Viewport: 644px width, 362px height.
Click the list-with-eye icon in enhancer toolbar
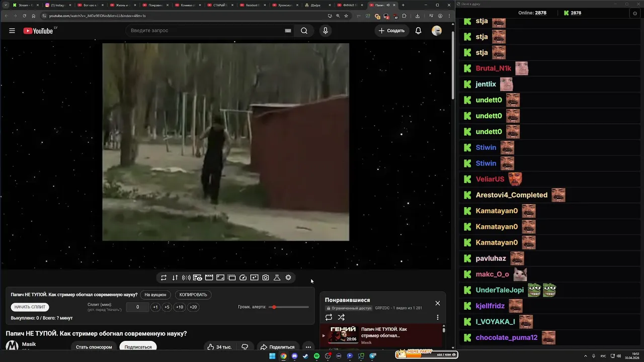197,278
